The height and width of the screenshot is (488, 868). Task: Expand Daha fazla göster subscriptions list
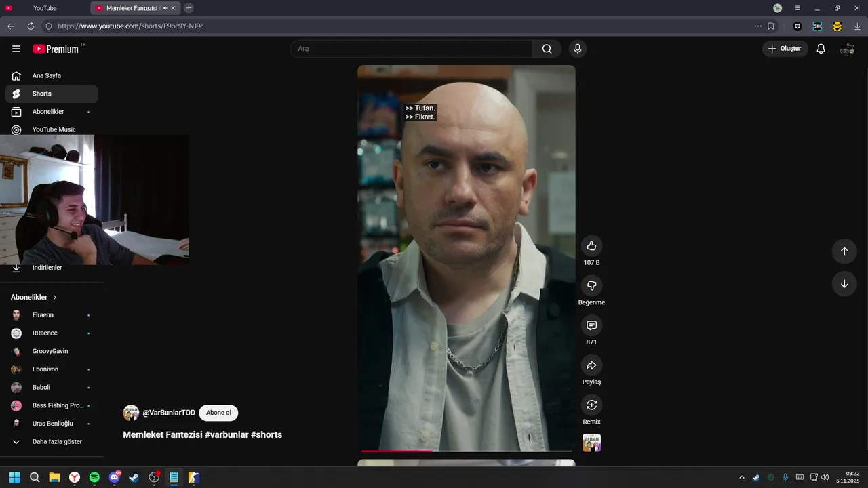click(x=52, y=441)
